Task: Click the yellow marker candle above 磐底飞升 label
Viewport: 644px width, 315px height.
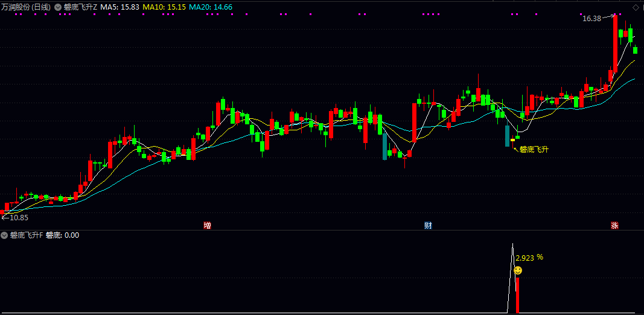Action: click(x=512, y=140)
